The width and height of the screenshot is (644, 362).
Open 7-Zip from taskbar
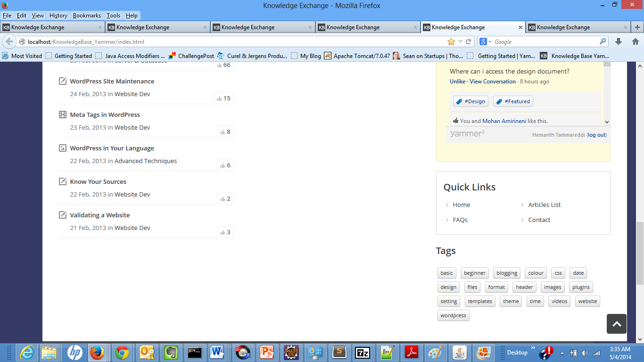tap(363, 352)
